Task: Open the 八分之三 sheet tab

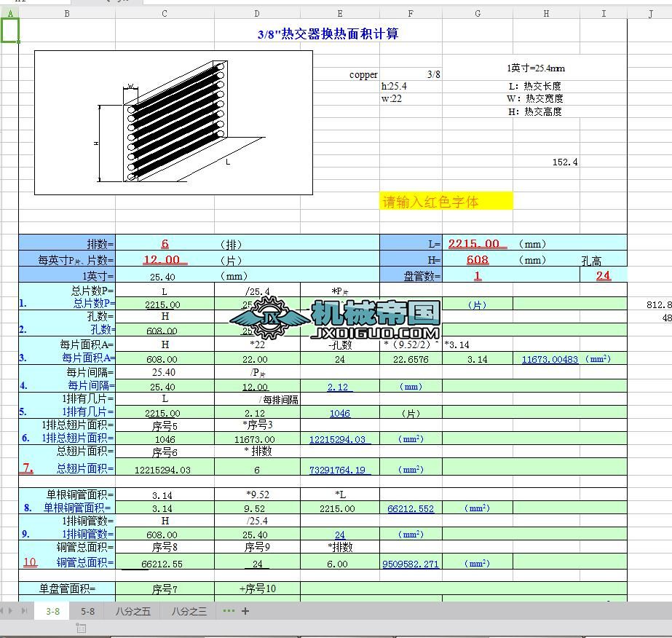Action: click(189, 612)
